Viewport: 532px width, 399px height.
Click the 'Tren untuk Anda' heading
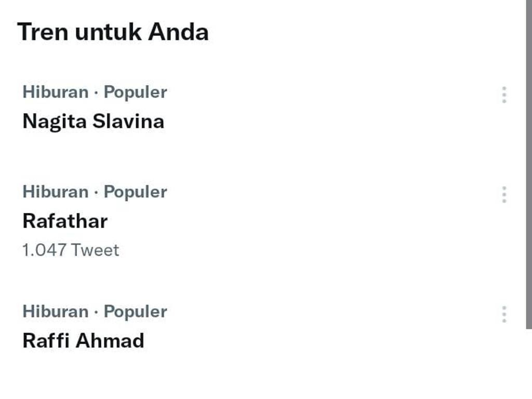(113, 32)
